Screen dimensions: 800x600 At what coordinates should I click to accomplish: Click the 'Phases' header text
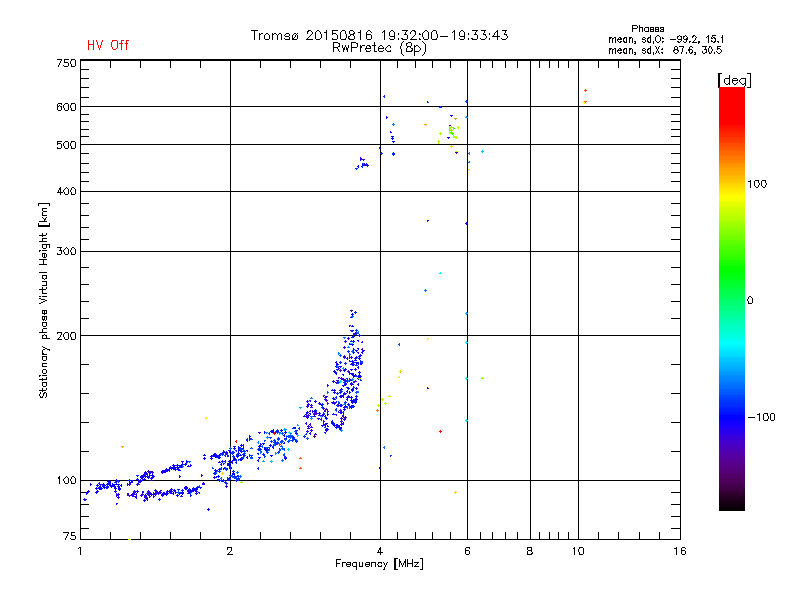[647, 29]
